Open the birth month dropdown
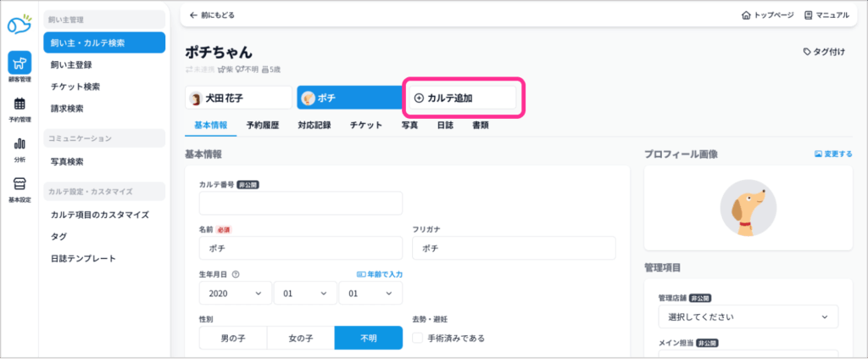Screen dimensions: 868x359 click(304, 293)
